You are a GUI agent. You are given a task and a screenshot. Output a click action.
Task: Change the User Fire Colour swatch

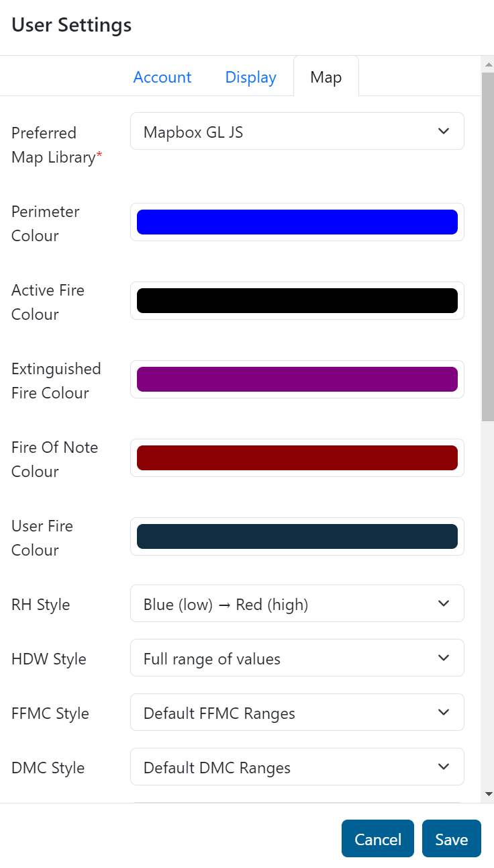click(297, 537)
